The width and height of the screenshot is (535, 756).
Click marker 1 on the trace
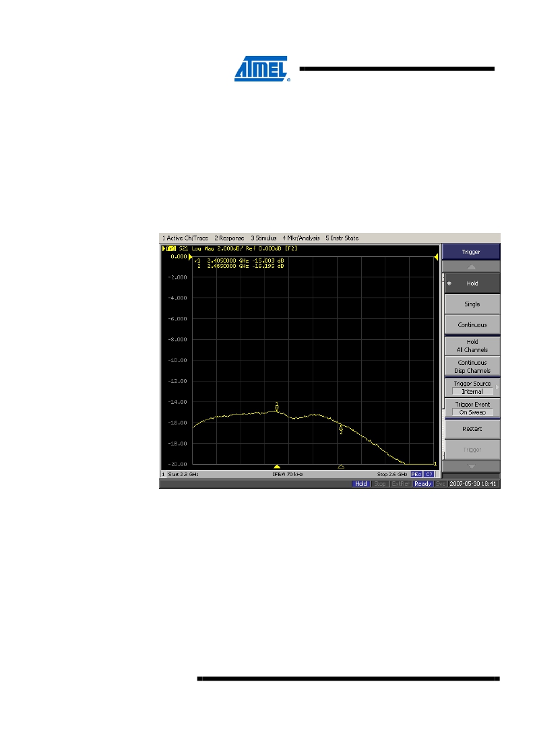[277, 407]
